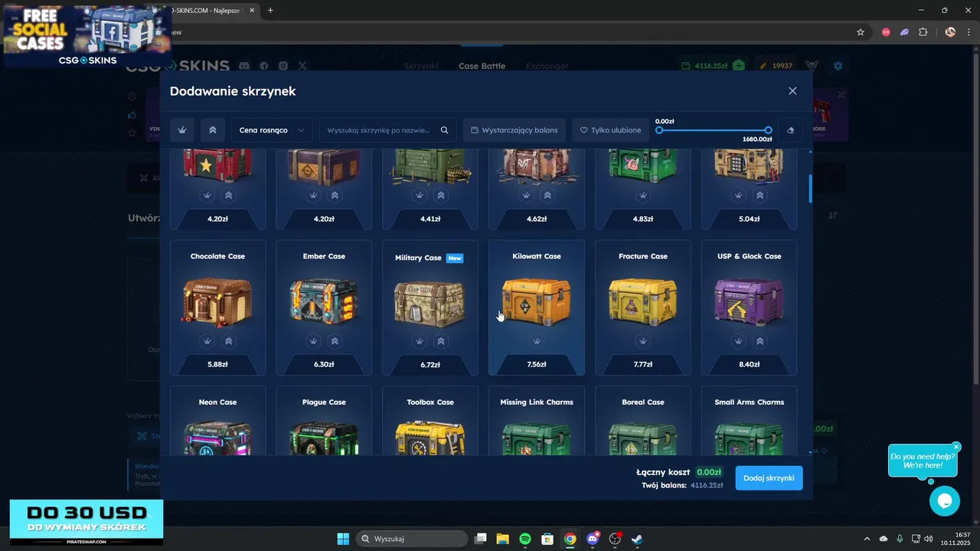Image resolution: width=980 pixels, height=551 pixels.
Task: Click crown badge under Kilowatt Case
Action: tap(537, 341)
